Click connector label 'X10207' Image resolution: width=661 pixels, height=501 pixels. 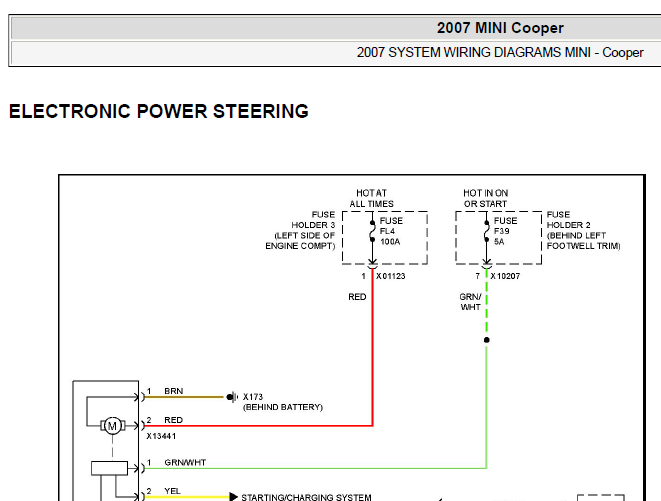coord(505,276)
